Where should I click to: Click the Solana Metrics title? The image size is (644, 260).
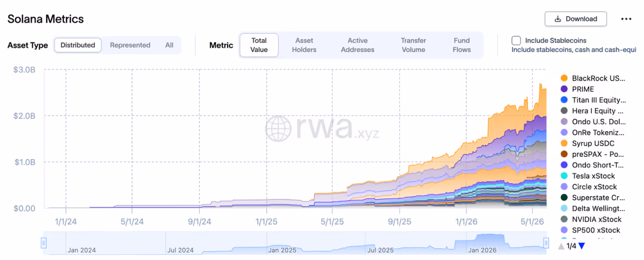coord(46,19)
